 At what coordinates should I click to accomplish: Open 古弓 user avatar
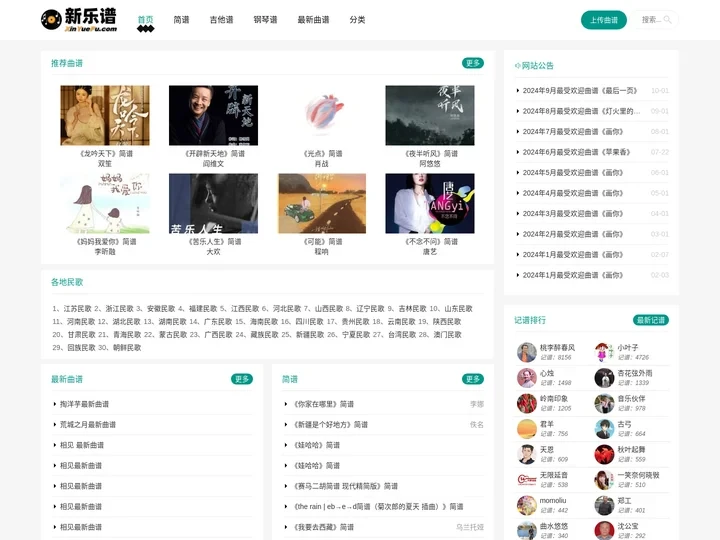click(x=604, y=429)
